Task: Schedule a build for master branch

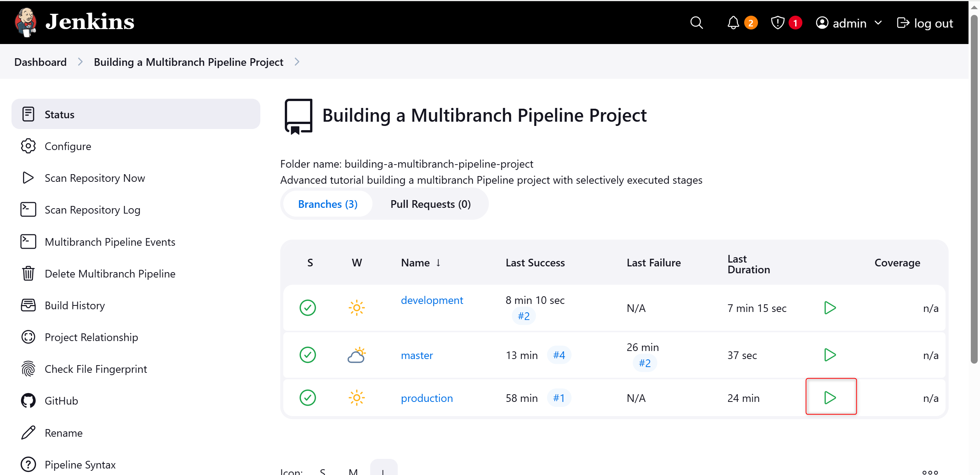Action: pos(830,355)
